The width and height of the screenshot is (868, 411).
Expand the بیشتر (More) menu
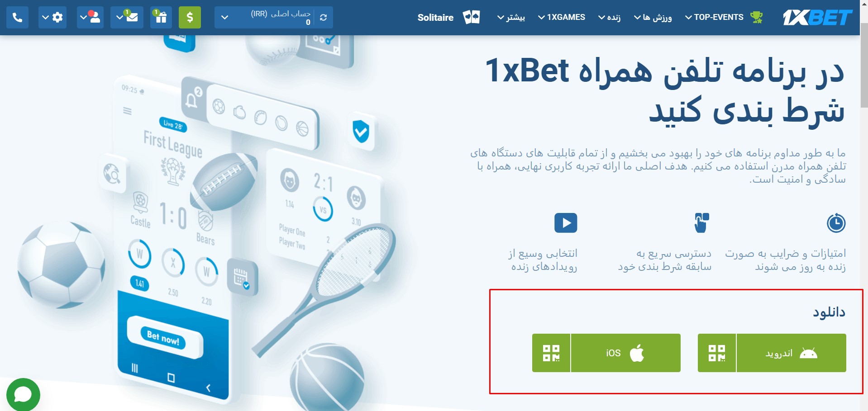[x=511, y=18]
